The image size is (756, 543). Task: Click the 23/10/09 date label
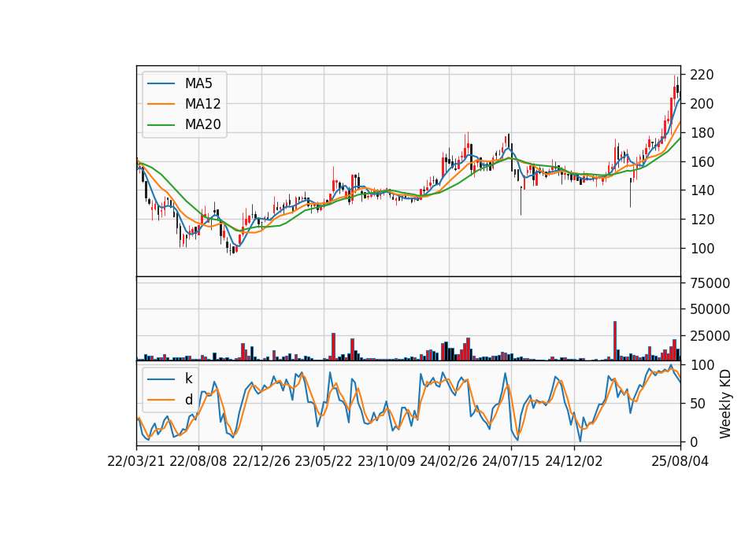tap(386, 461)
